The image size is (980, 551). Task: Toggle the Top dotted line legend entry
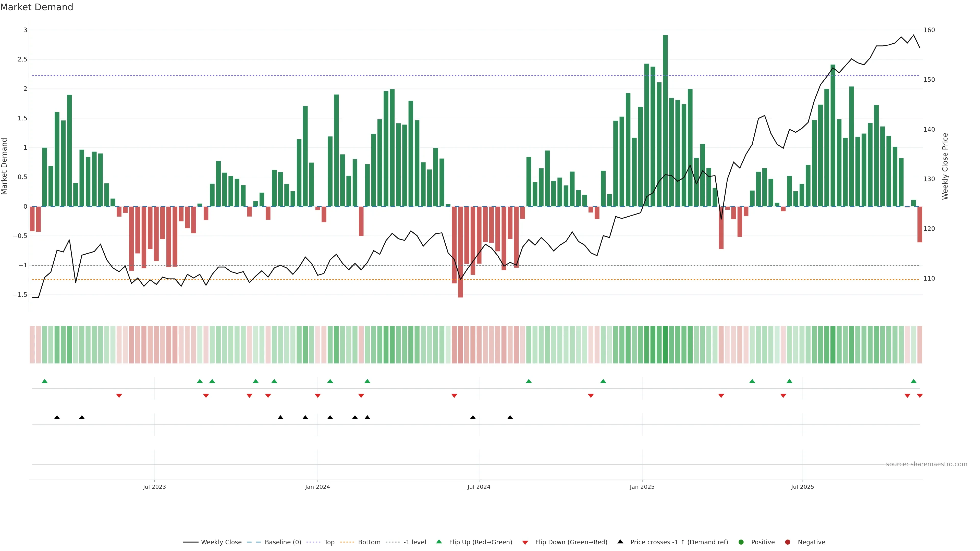[x=329, y=542]
